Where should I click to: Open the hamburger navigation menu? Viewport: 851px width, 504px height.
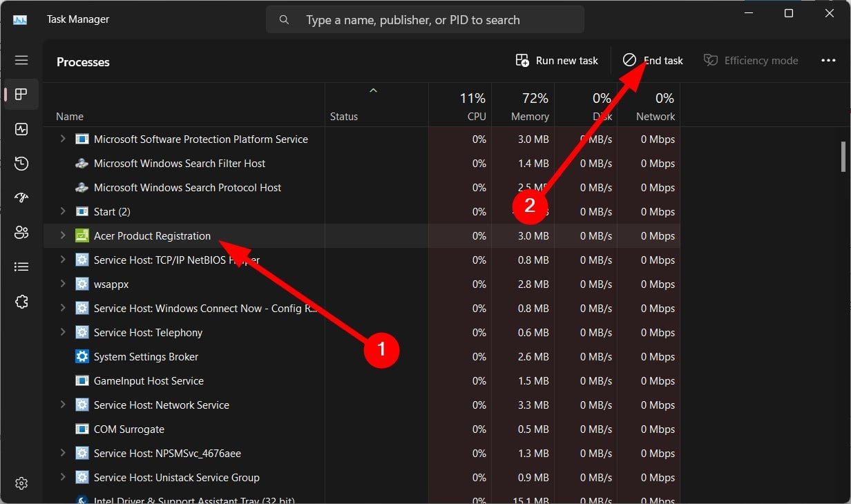coord(21,60)
